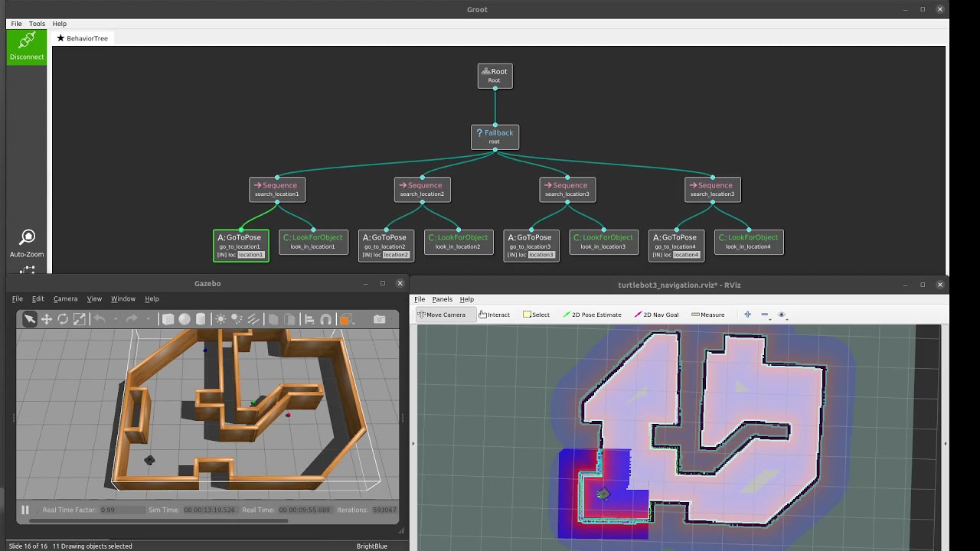Open the Groot Help menu
This screenshot has height=551, width=980.
tap(59, 24)
